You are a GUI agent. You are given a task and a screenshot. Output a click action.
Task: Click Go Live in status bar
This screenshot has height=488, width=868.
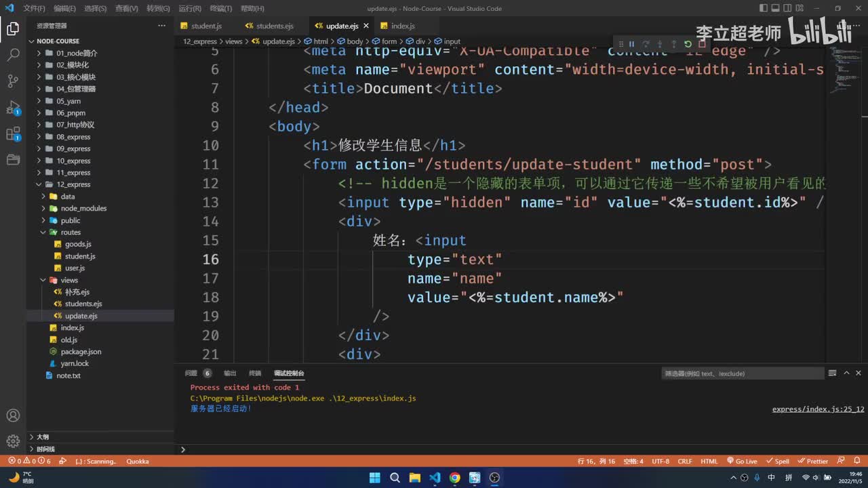(x=741, y=461)
